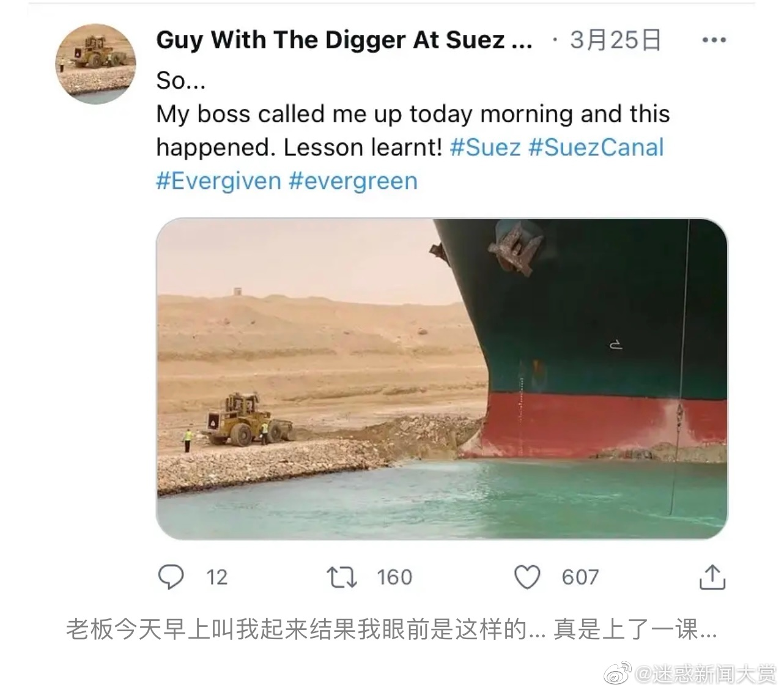The height and width of the screenshot is (693, 784).
Task: Open the digger profile avatar
Action: pos(95,64)
